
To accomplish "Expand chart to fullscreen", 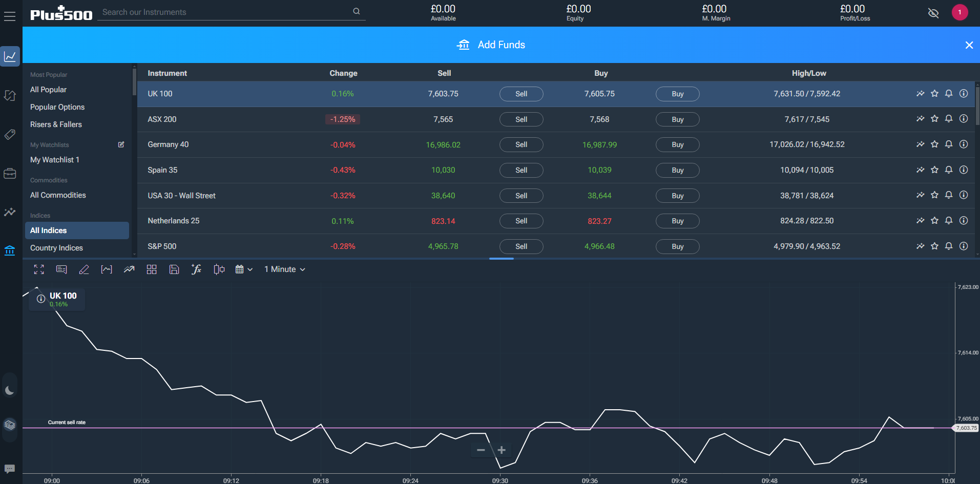I will point(39,269).
